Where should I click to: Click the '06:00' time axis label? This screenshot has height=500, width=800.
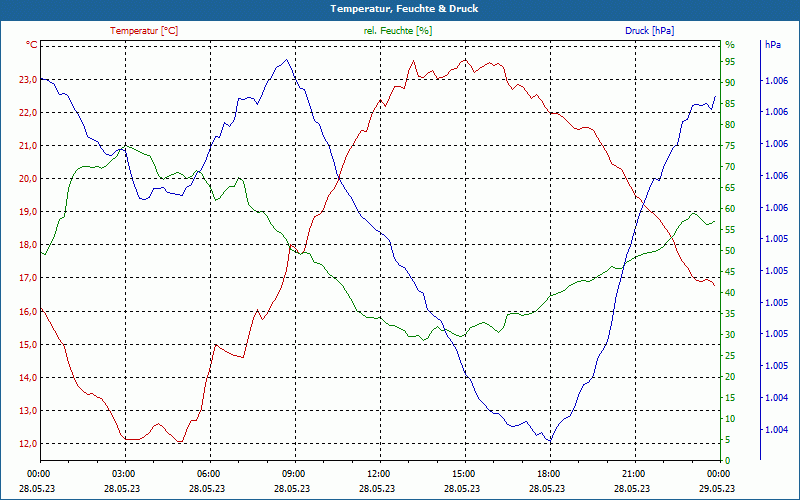tap(208, 473)
